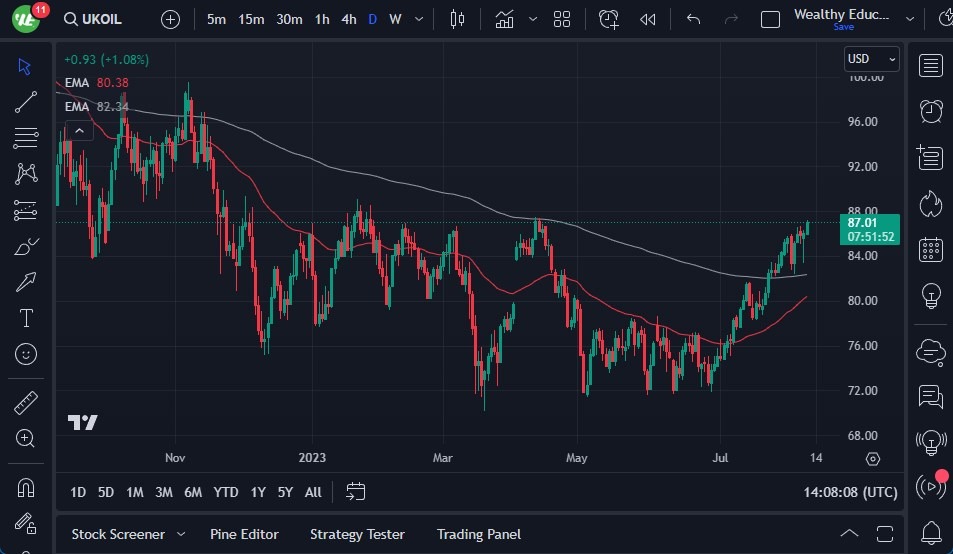This screenshot has width=953, height=554.
Task: Select the Trend Line drawing tool
Action: coord(26,101)
